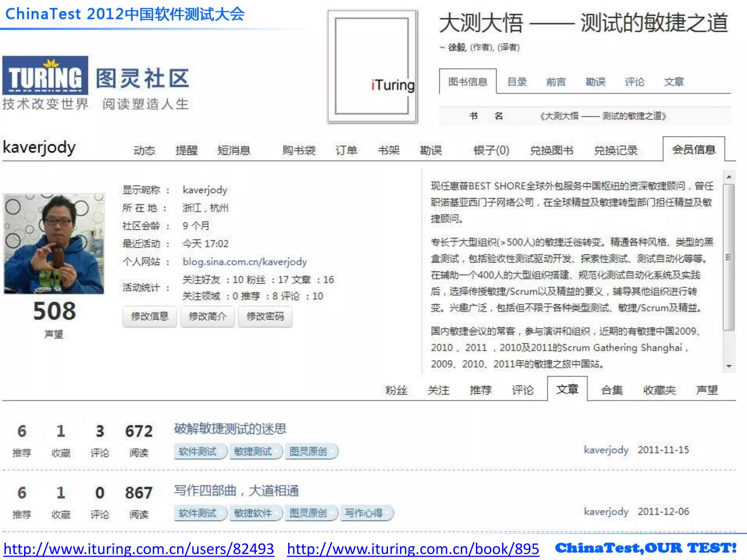747x560 pixels.
Task: Click 敏捷软件 tag
Action: pos(255,513)
